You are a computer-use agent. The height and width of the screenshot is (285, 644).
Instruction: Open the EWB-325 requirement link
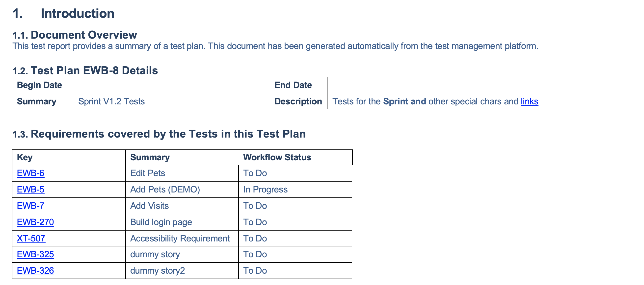click(x=35, y=254)
